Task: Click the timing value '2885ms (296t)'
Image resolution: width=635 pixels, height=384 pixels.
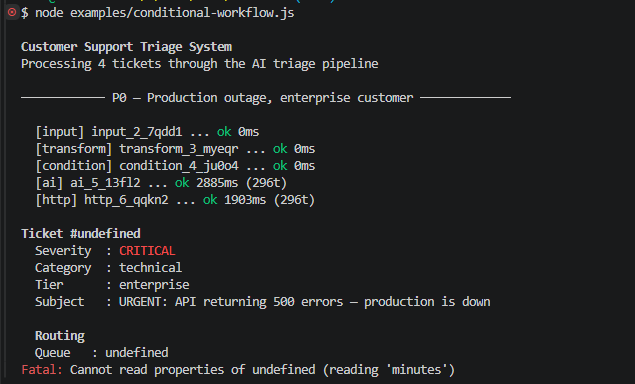Action: 242,183
